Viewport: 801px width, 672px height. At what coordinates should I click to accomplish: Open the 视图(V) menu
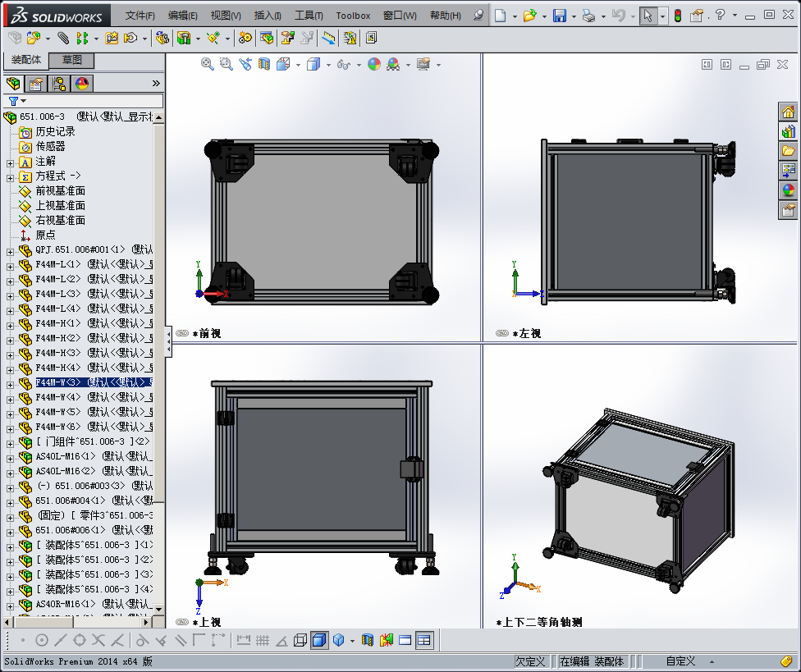226,16
